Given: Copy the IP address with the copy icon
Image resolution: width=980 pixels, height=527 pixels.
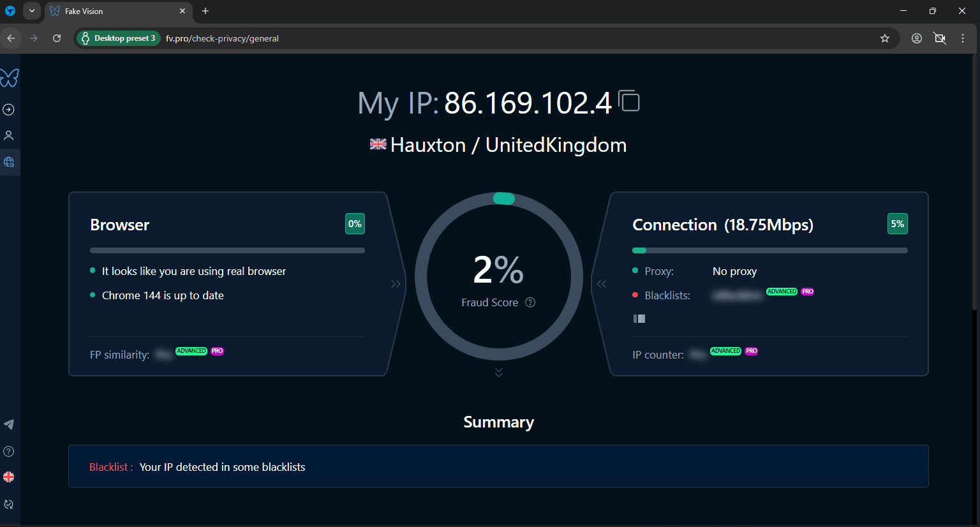Looking at the screenshot, I should (629, 101).
